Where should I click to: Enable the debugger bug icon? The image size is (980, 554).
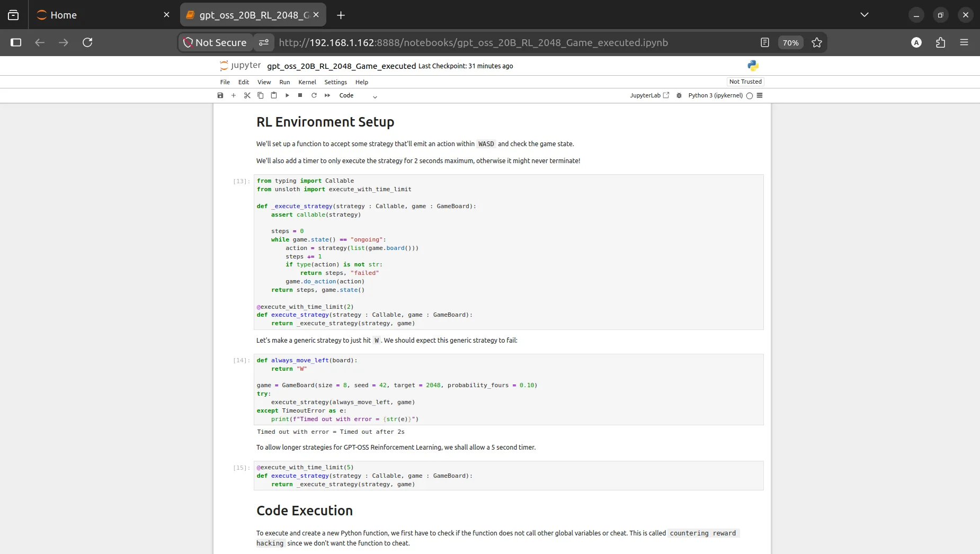coord(679,95)
